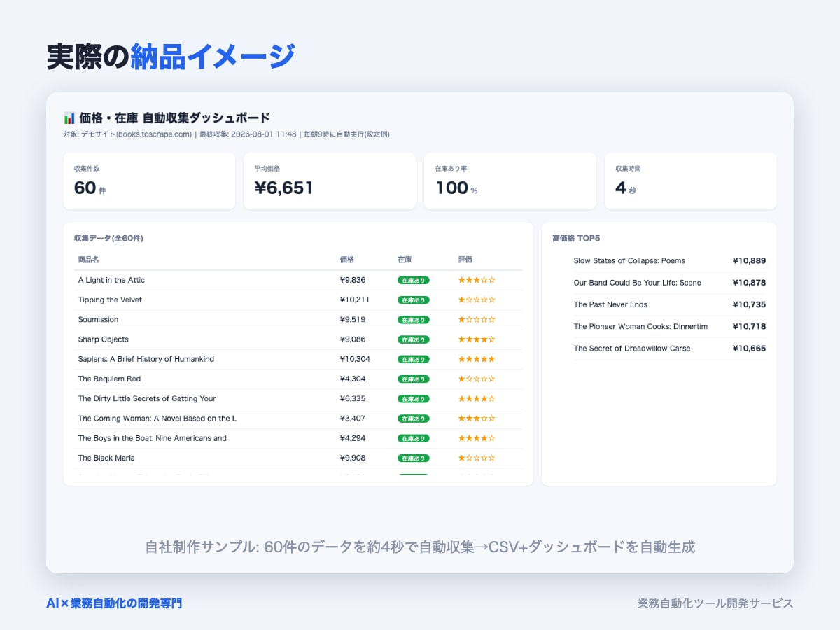This screenshot has height=630, width=840.
Task: Select The Boys in the Boat row title
Action: 153,438
